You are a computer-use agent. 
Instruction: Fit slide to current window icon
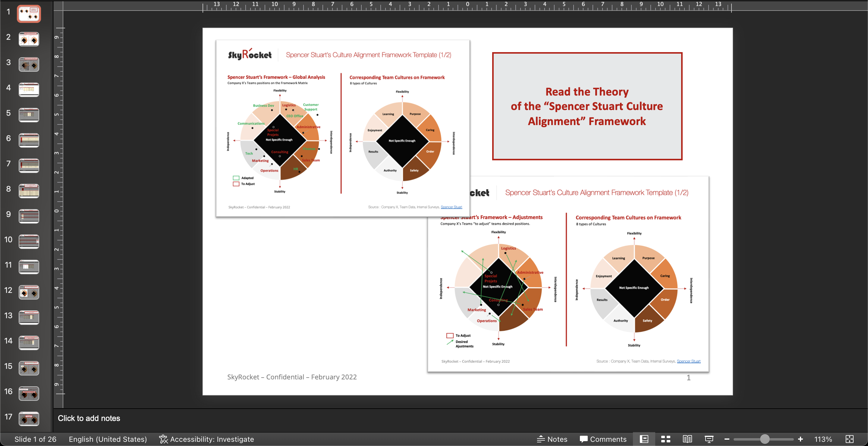click(x=850, y=439)
